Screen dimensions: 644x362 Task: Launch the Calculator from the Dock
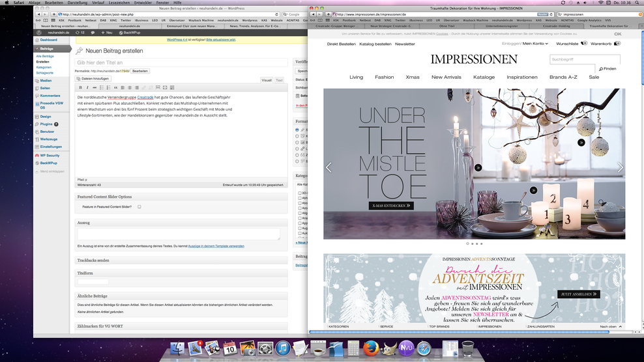pos(353,348)
